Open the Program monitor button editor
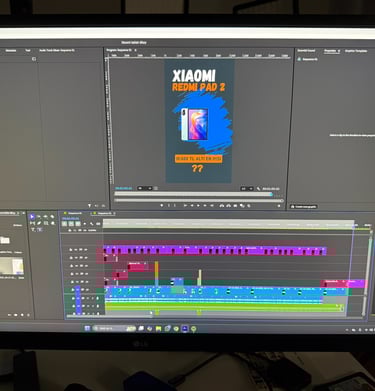Screen dimensions: 375x391 coord(279,206)
